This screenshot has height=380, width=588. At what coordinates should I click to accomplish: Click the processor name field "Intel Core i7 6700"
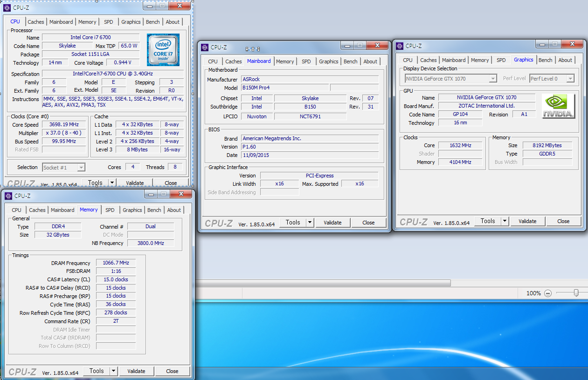(x=91, y=37)
